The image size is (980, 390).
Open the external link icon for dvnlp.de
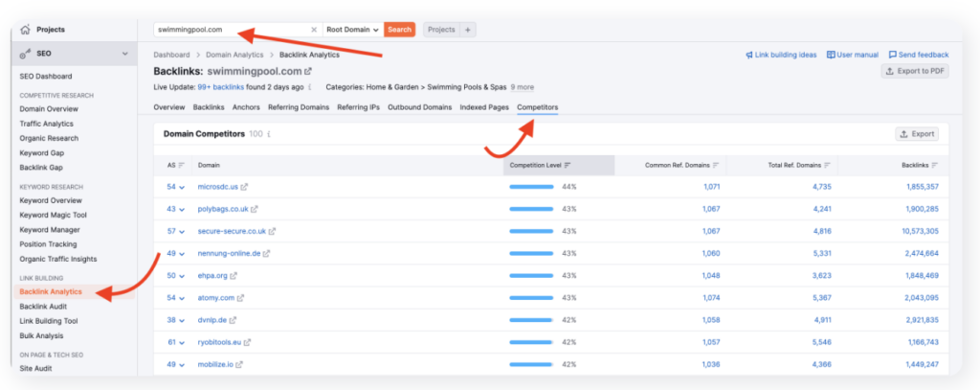pyautogui.click(x=233, y=320)
